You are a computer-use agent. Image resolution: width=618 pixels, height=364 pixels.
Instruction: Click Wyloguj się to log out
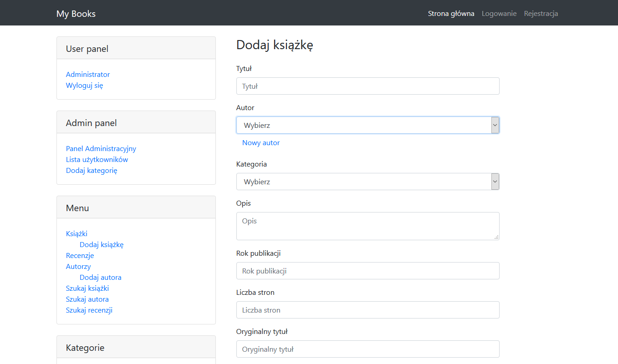(x=84, y=85)
